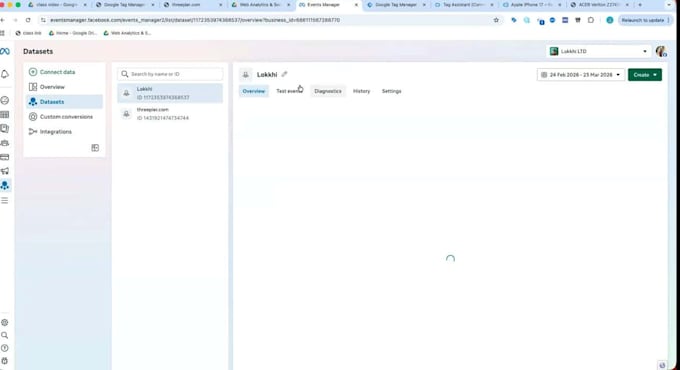The height and width of the screenshot is (370, 680).
Task: Open the billing card icon in left rail
Action: pos(5,157)
